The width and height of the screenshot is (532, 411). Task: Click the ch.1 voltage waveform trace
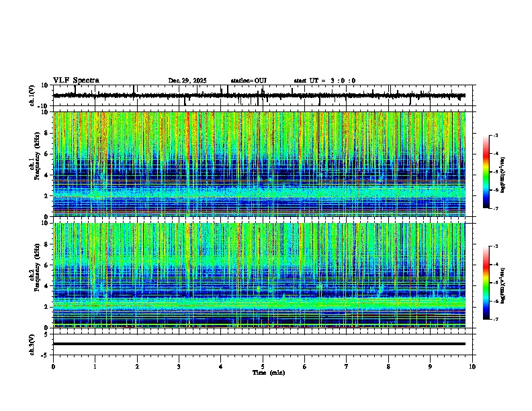tap(259, 95)
